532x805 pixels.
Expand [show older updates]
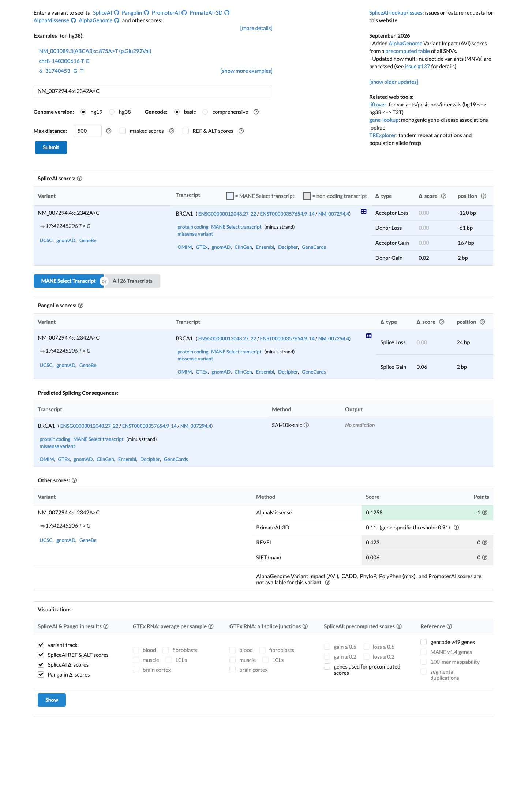pos(393,82)
